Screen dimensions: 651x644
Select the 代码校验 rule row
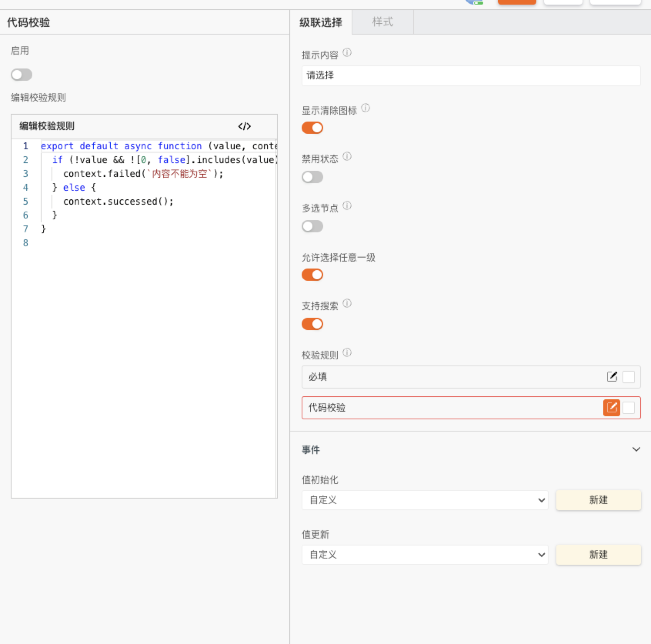coord(471,408)
